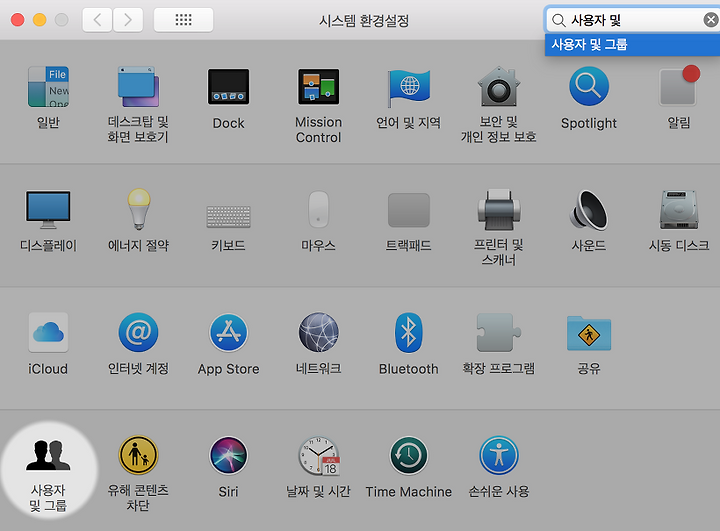Select 사용자 및 그룹 search suggestion
720x531 pixels.
point(632,45)
